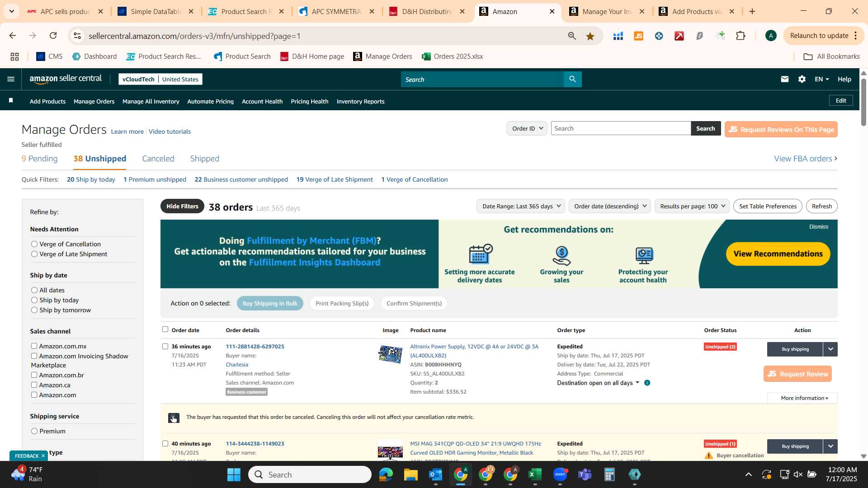
Task: Click the Hide Filters button
Action: (x=182, y=206)
